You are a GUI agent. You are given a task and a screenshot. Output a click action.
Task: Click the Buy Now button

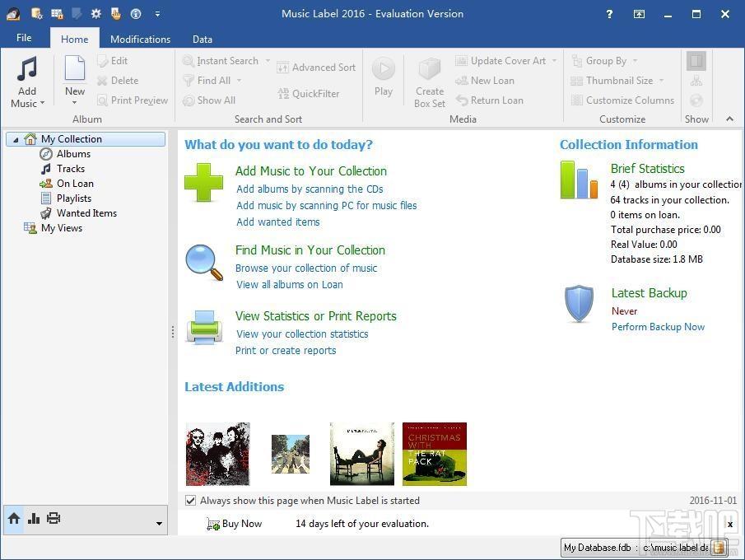(235, 524)
